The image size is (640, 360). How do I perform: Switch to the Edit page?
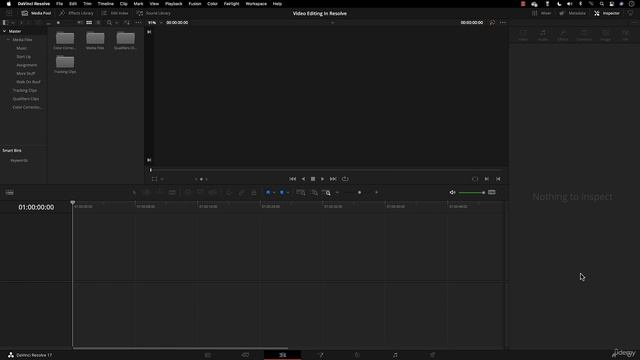coord(282,355)
